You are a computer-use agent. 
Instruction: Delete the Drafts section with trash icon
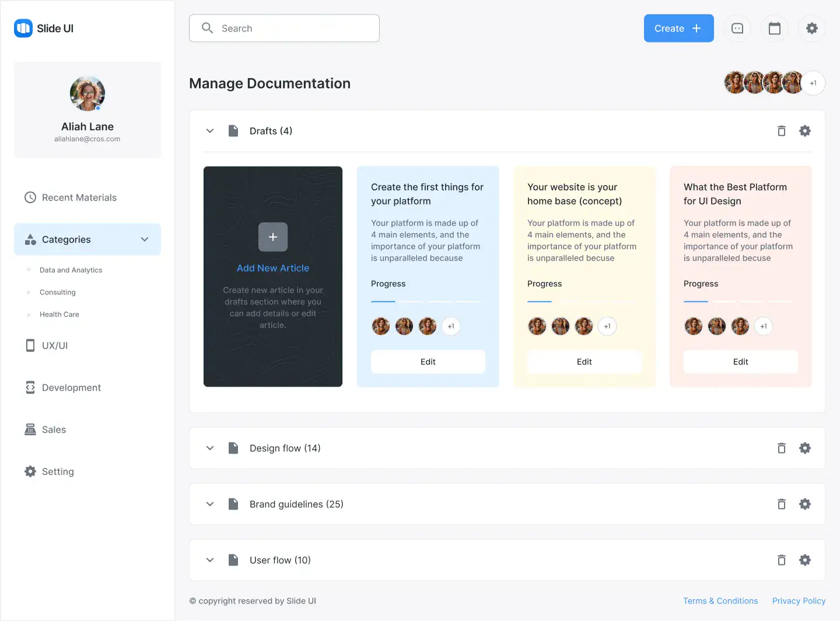click(x=782, y=131)
